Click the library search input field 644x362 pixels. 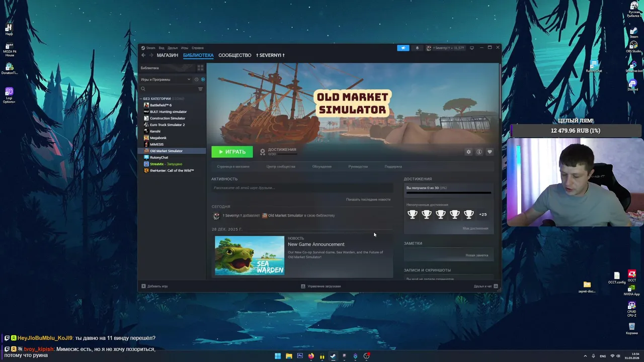coord(171,89)
